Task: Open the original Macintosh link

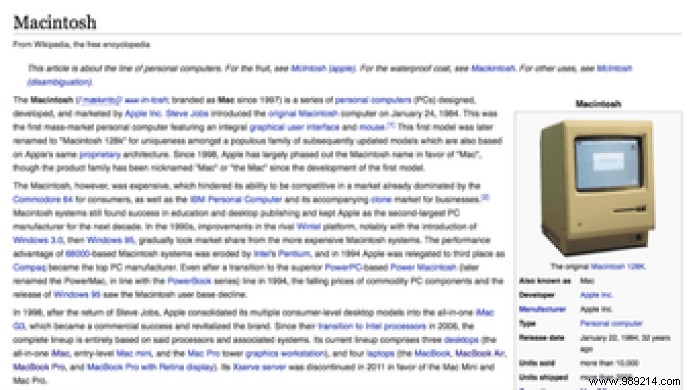Action: coord(303,113)
